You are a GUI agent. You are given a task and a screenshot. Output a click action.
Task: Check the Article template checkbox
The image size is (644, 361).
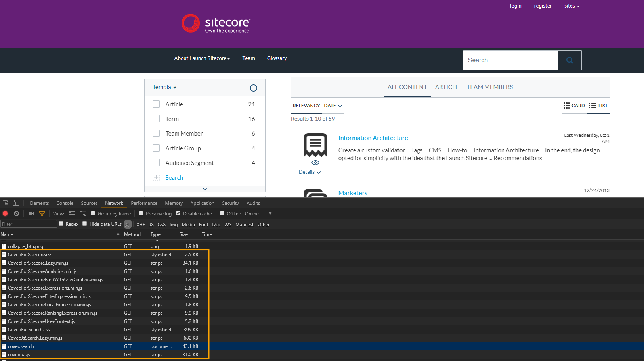pos(156,104)
